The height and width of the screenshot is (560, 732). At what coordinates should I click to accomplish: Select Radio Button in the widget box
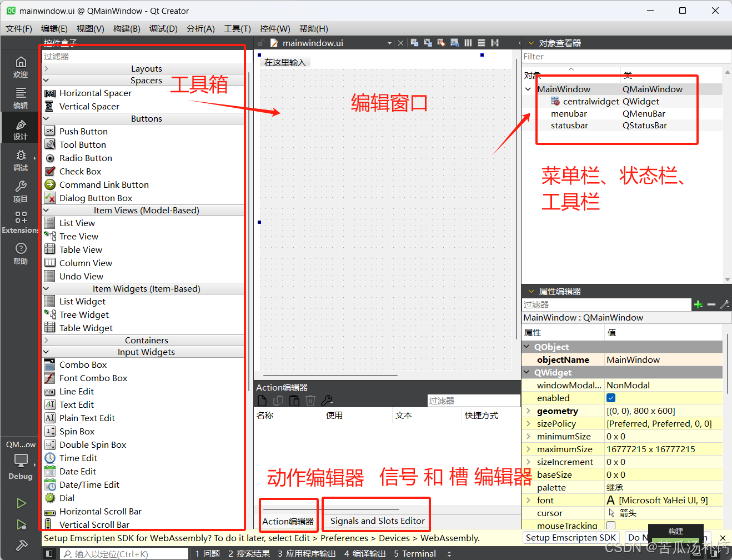click(x=86, y=158)
